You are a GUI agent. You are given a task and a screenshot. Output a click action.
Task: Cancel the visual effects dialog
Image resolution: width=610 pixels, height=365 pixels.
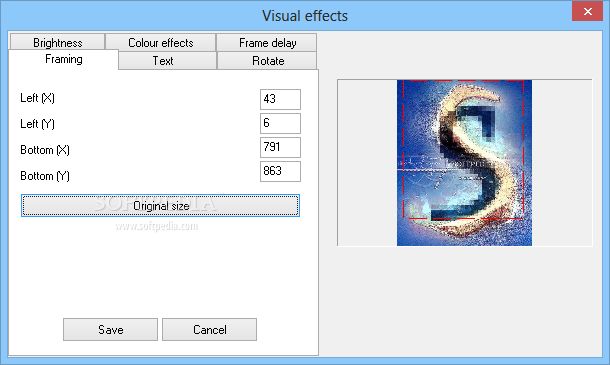click(x=209, y=330)
